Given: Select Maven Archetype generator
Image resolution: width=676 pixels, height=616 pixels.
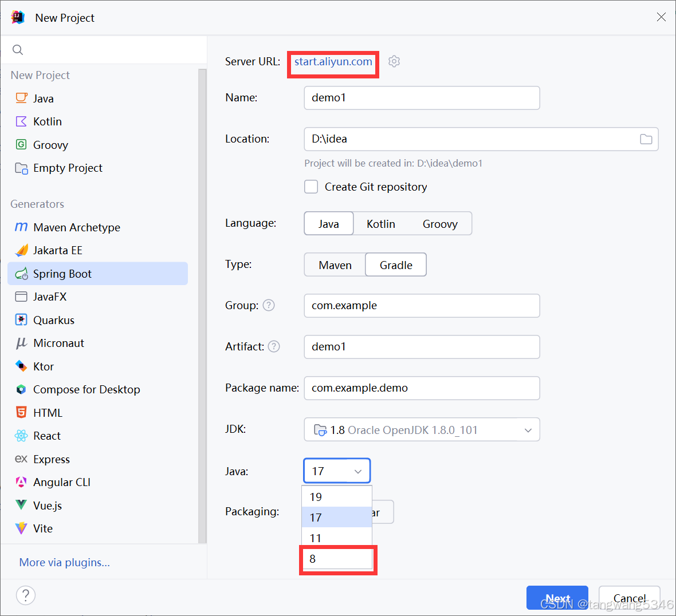Looking at the screenshot, I should 98,227.
